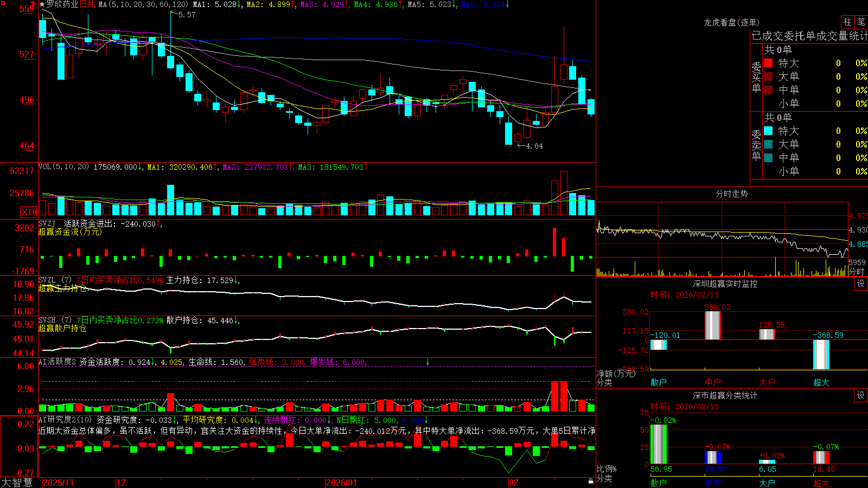Open MA(5,10,20,30,60,120) indicator parameters
The image size is (868, 488).
click(x=143, y=4)
